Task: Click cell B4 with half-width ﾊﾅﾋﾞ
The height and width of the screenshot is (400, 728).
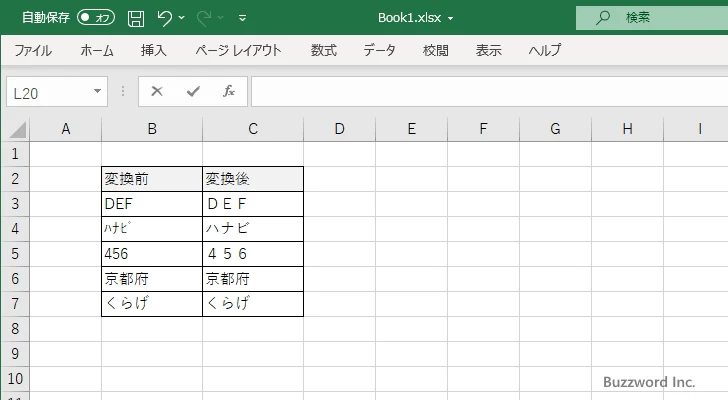Action: (x=152, y=229)
